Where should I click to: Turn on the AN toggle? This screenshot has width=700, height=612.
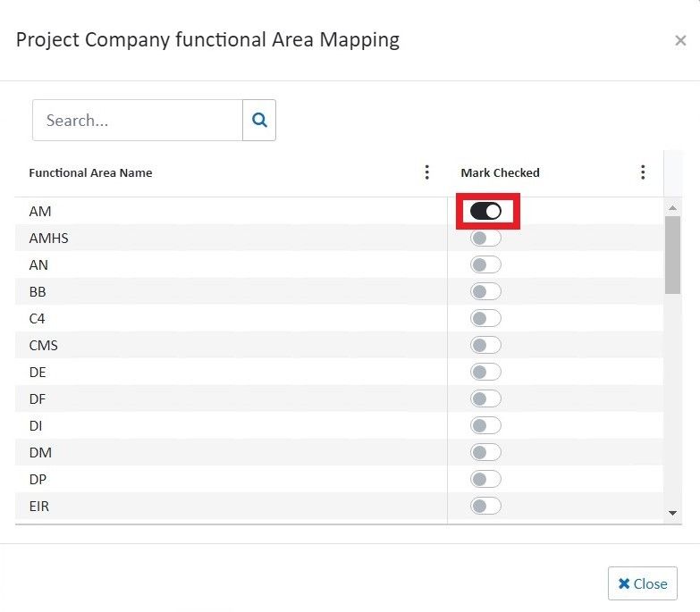pyautogui.click(x=486, y=265)
